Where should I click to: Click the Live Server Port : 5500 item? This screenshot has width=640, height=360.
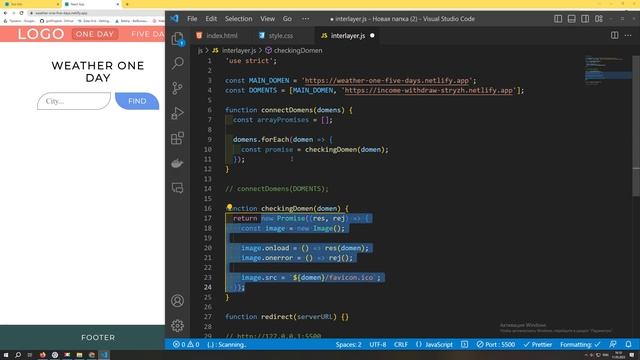(496, 344)
